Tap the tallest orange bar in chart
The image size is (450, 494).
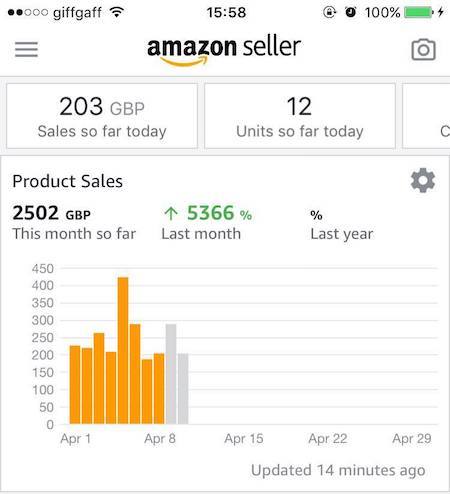(123, 350)
